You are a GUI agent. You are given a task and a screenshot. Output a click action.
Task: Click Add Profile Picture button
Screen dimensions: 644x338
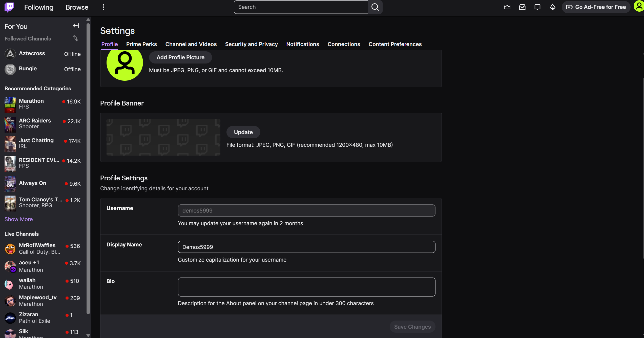pos(180,57)
